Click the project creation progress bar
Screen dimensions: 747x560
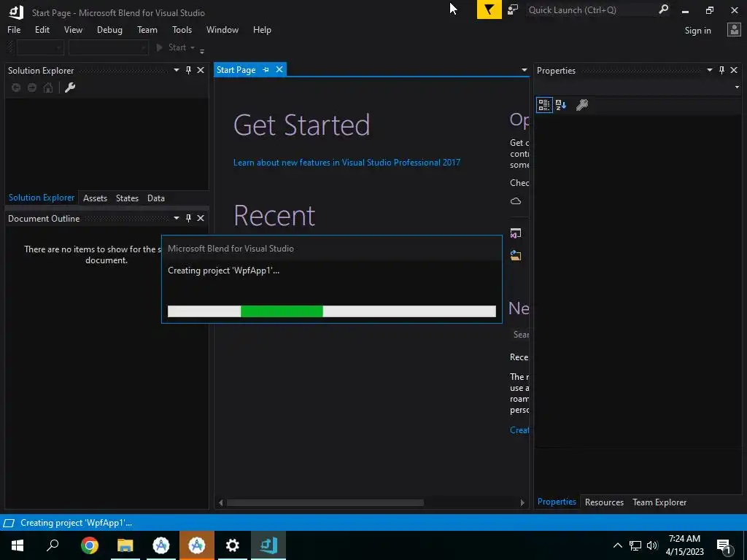pos(332,311)
